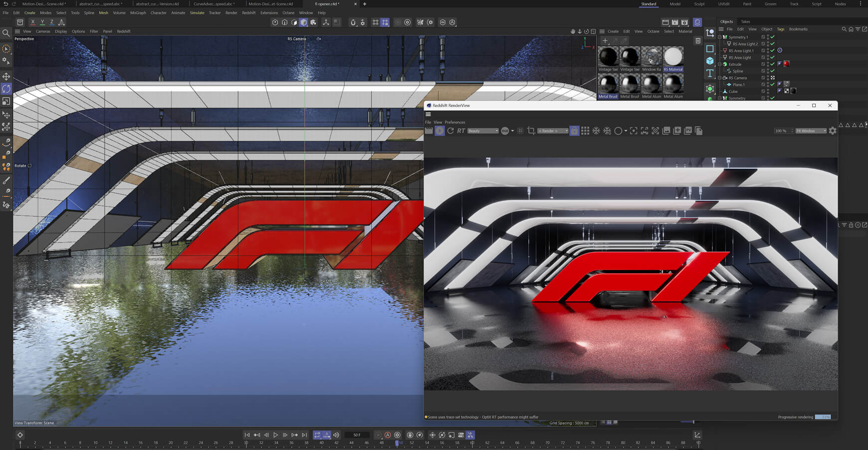Click the red material tag on Extrude
868x450 pixels.
coord(786,64)
